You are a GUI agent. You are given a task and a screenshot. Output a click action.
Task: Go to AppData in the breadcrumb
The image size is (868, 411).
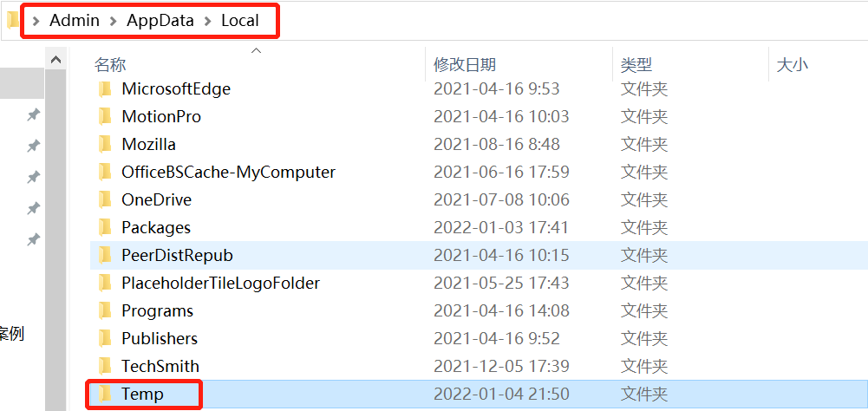coord(160,21)
